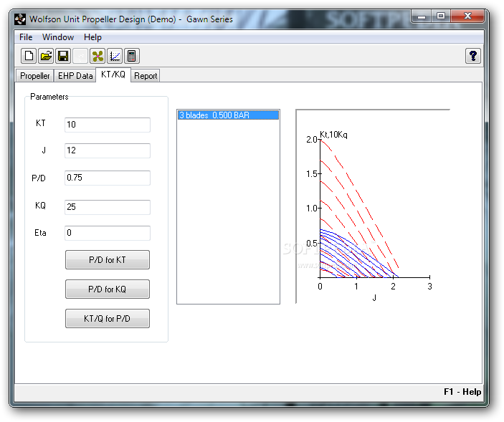Open a file via the folder icon
Image resolution: width=504 pixels, height=422 pixels.
[46, 56]
